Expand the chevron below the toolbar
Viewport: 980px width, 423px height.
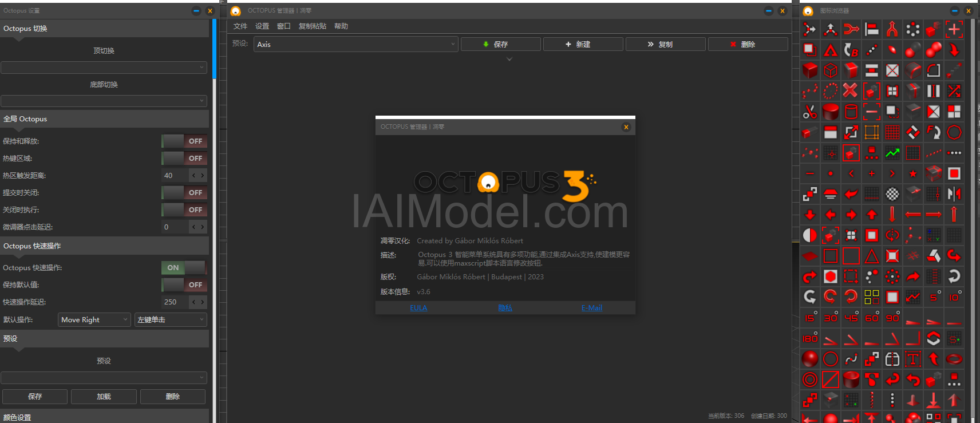click(x=509, y=59)
